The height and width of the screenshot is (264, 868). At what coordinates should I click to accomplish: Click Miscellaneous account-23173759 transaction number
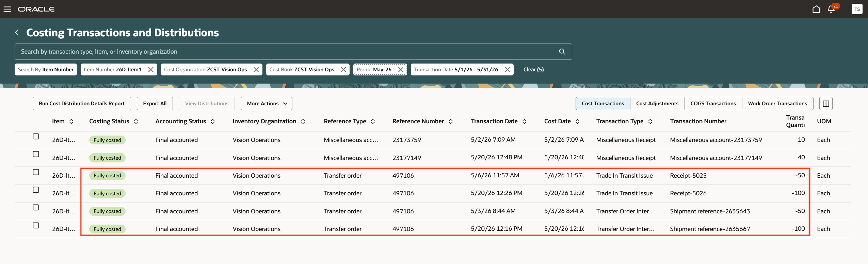pyautogui.click(x=716, y=140)
